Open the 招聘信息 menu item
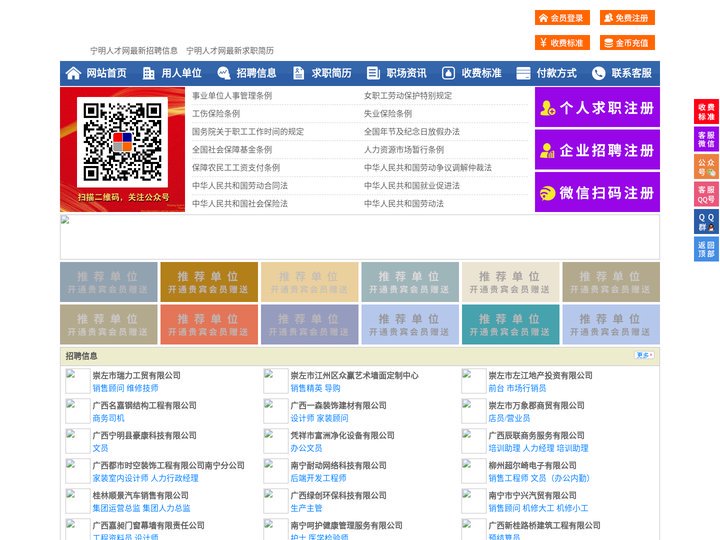 pyautogui.click(x=256, y=73)
